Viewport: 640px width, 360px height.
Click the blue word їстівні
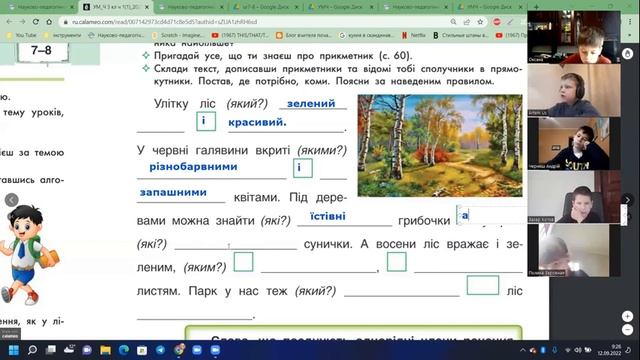328,216
